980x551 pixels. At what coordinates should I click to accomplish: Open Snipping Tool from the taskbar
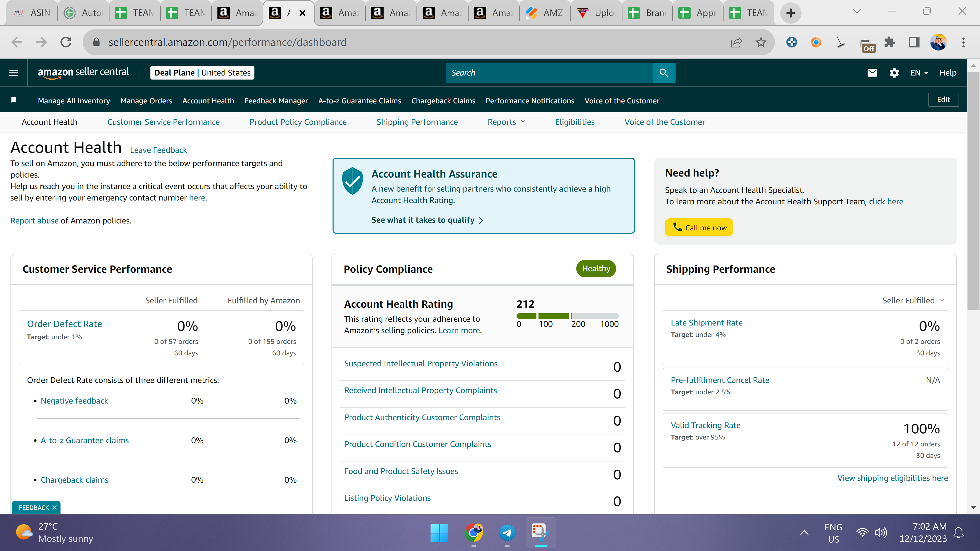[x=541, y=532]
